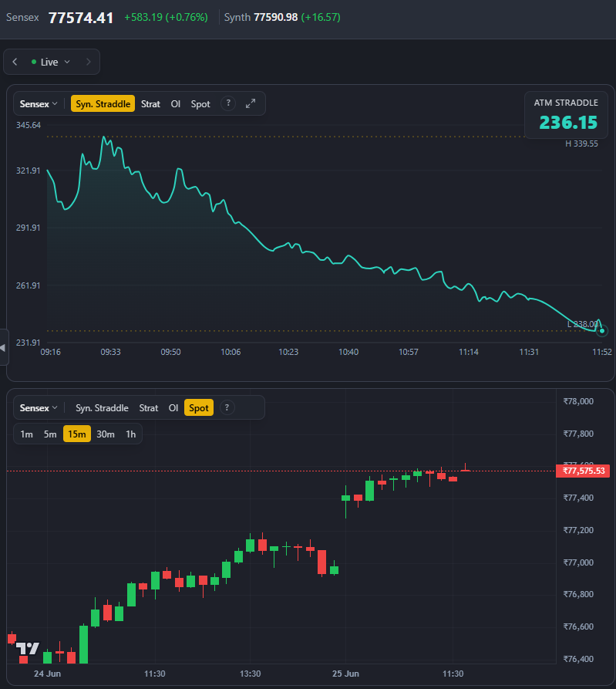Click the 09:33 time axis label
616x689 pixels.
point(111,352)
